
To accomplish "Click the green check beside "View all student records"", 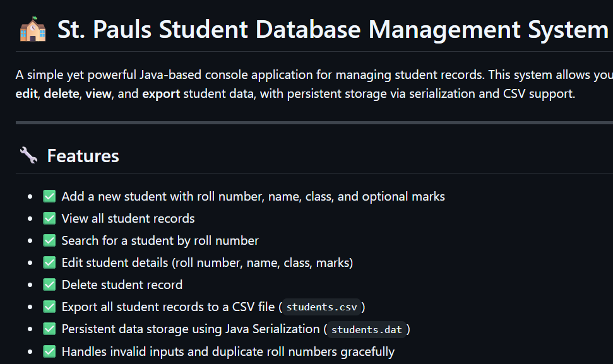I will (49, 218).
